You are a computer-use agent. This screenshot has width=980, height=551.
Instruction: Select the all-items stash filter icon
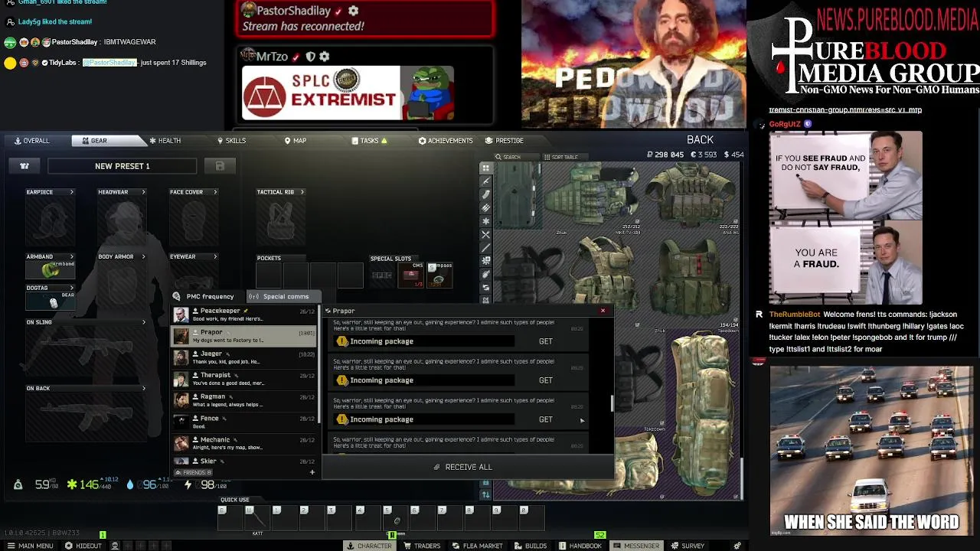pyautogui.click(x=485, y=168)
